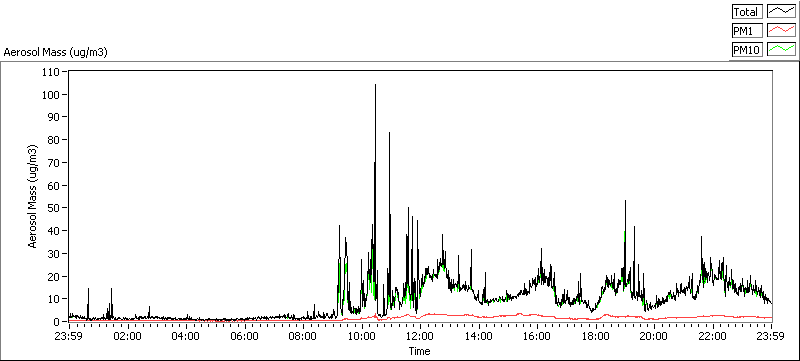The height and width of the screenshot is (361, 800).
Task: Click the starting 23:59 x-axis time label
Action: [69, 336]
